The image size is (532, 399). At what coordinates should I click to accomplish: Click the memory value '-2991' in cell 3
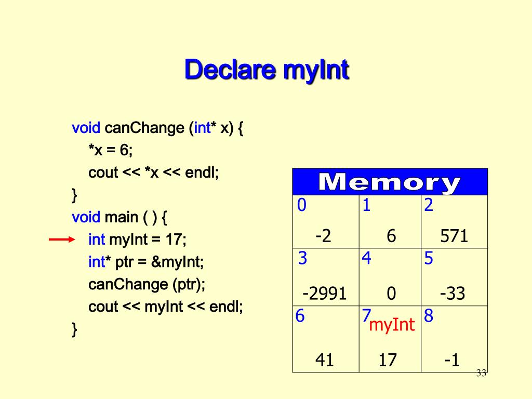click(x=324, y=293)
